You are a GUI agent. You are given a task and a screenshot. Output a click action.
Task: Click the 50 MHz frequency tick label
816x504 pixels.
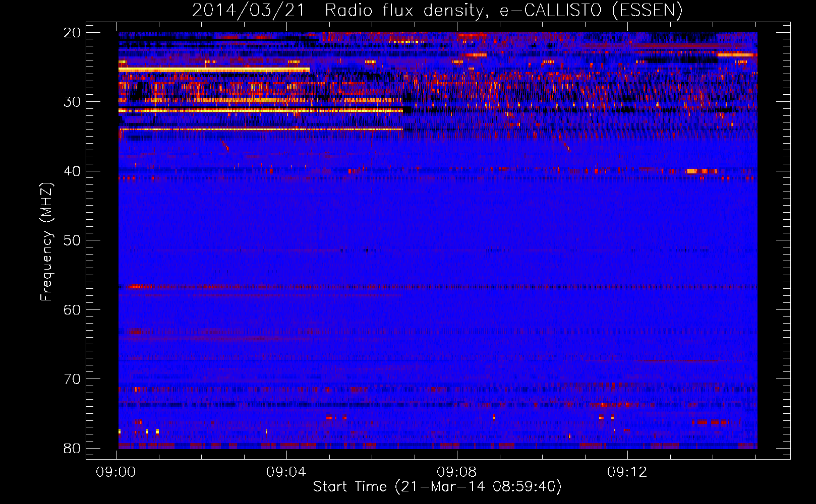tap(72, 240)
